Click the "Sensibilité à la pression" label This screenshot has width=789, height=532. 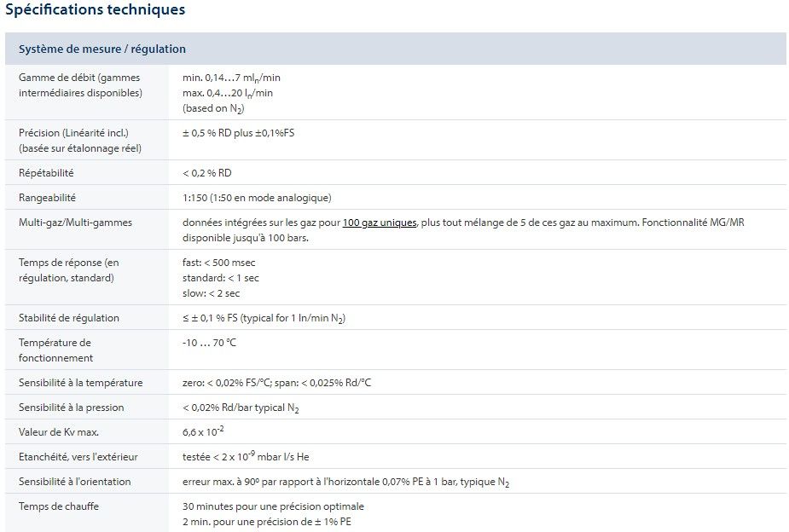[71, 408]
